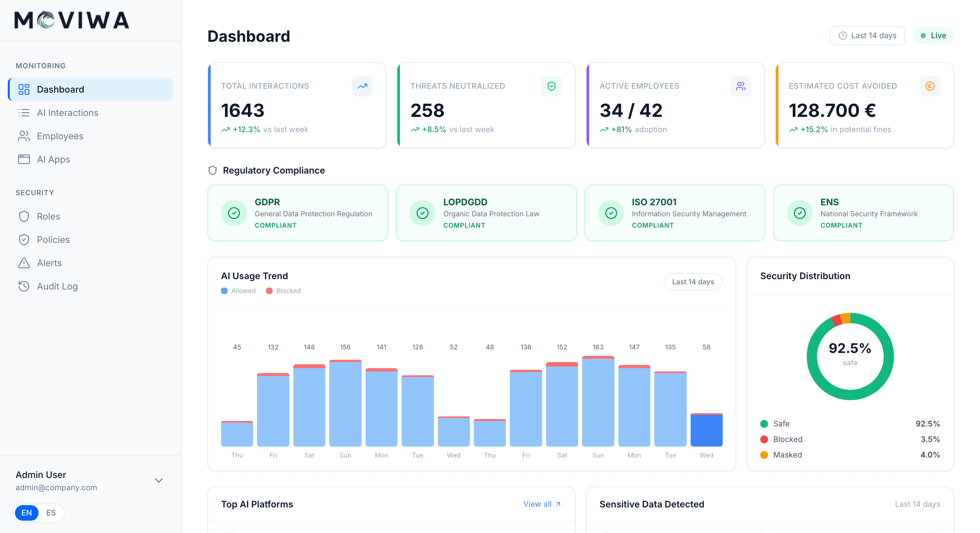Click the users icon on Active Employees card

[740, 86]
